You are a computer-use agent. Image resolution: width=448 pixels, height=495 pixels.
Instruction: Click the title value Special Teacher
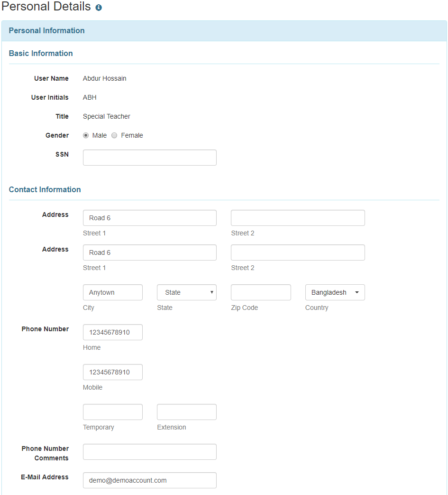(x=107, y=116)
